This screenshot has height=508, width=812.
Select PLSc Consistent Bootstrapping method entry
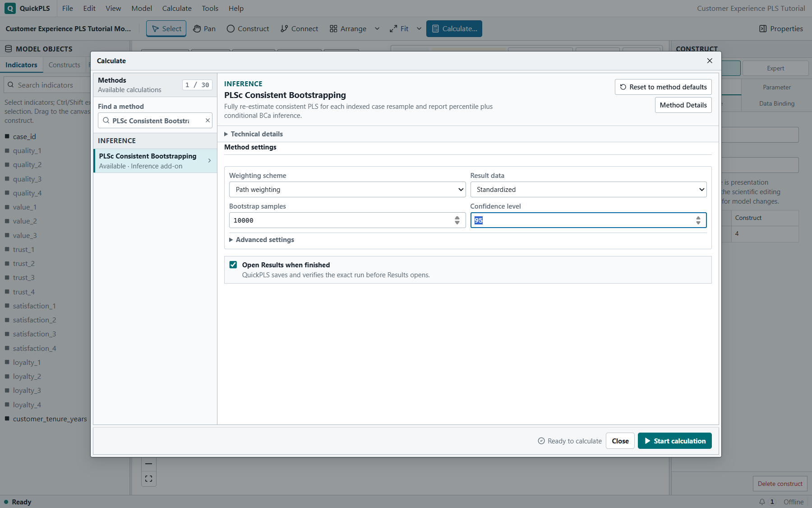(x=155, y=161)
